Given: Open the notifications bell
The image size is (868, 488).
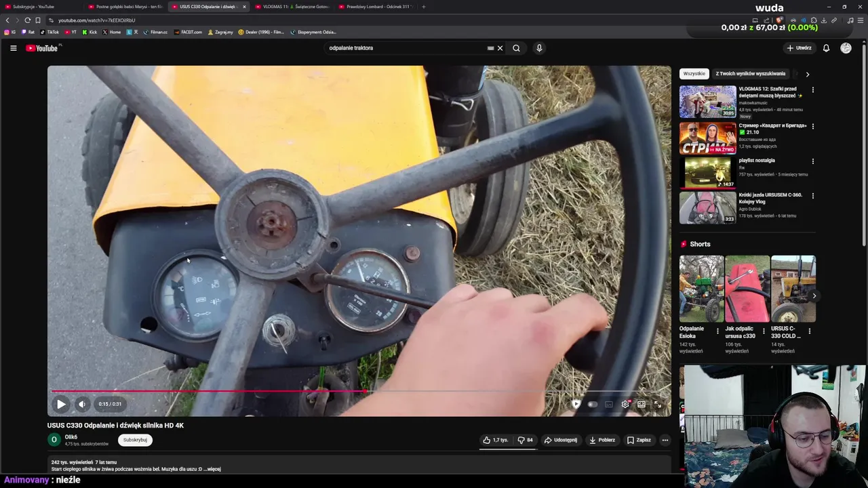Looking at the screenshot, I should coord(826,48).
